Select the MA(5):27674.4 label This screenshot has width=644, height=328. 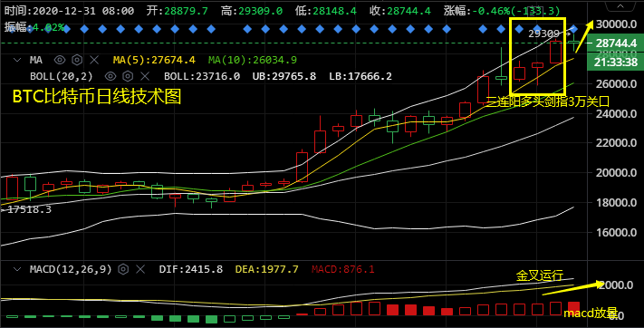point(154,60)
